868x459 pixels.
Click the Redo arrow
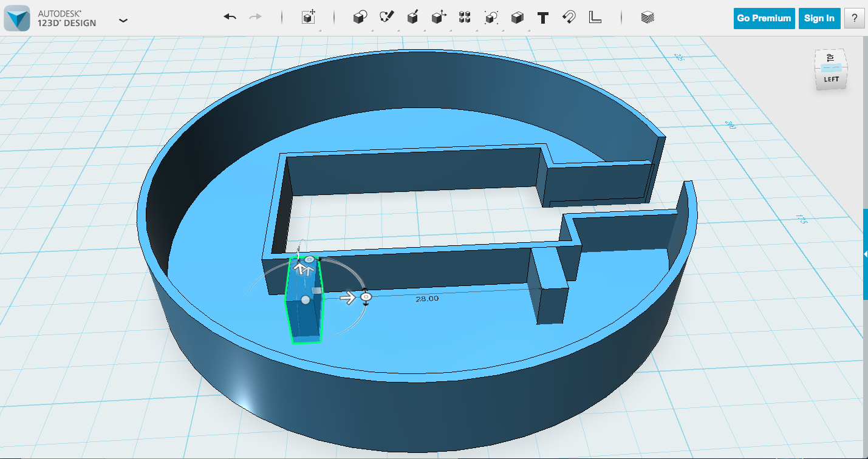(x=254, y=18)
